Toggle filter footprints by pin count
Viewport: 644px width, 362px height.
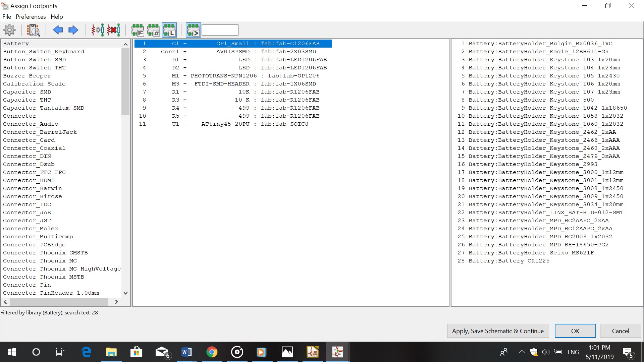pos(154,30)
